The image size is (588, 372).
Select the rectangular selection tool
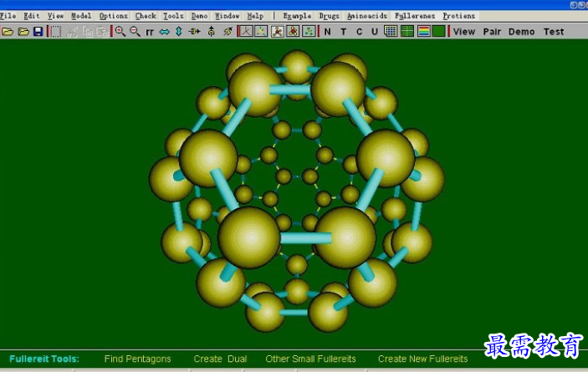55,32
